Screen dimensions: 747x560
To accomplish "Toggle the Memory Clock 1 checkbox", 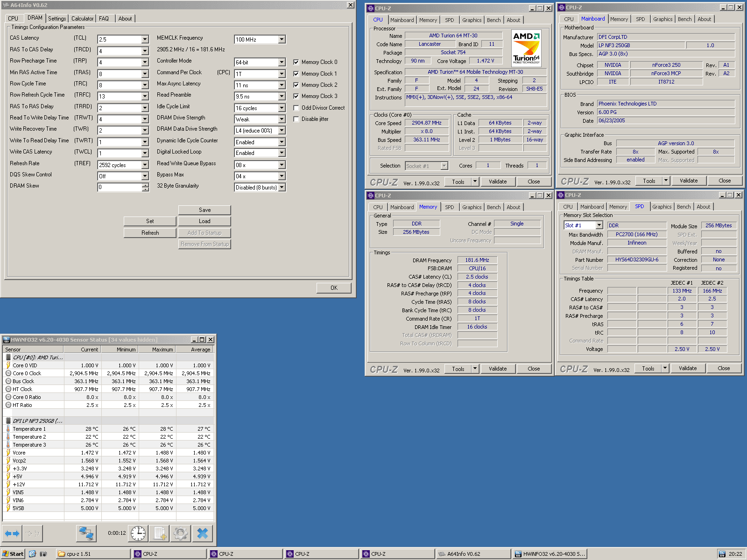I will (x=296, y=74).
